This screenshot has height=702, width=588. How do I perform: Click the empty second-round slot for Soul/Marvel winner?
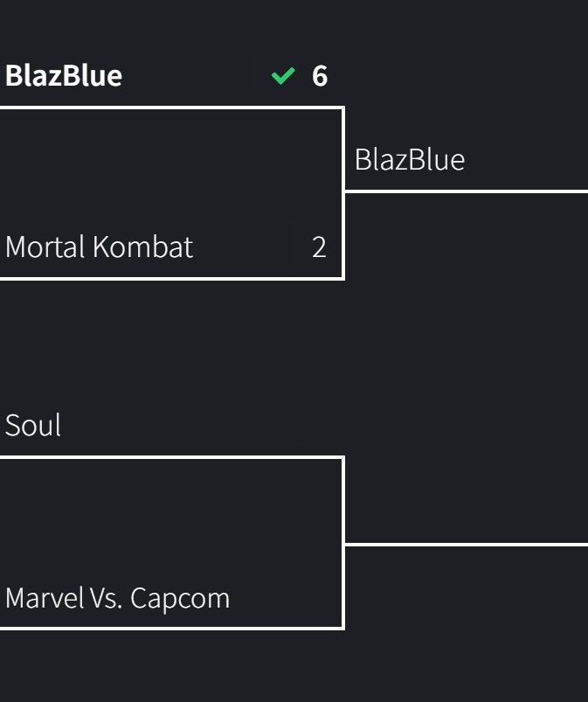click(x=467, y=511)
